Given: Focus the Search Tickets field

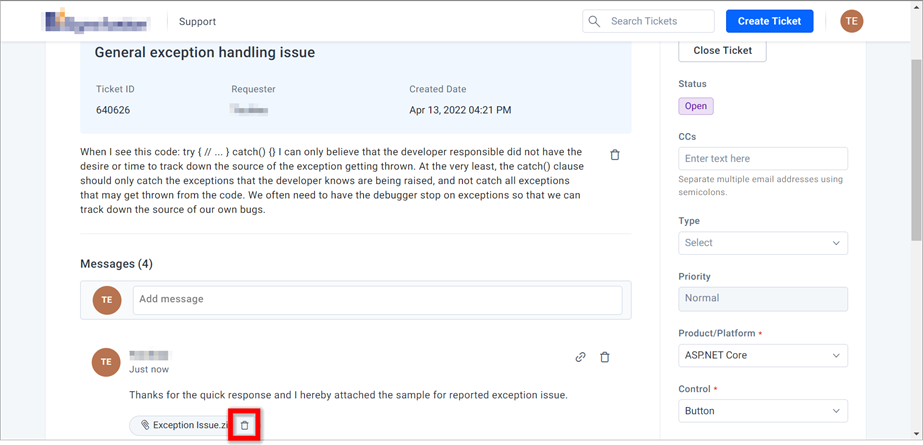Looking at the screenshot, I should pos(649,21).
